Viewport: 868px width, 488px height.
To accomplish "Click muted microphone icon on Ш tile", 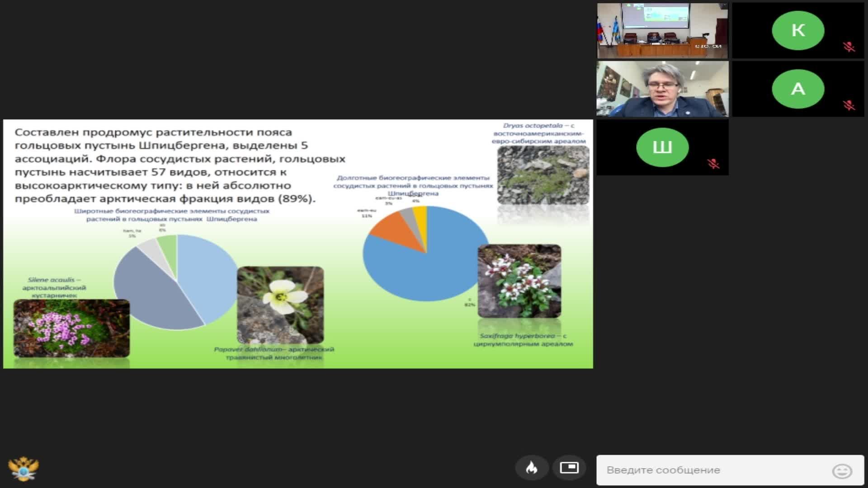I will [x=713, y=164].
